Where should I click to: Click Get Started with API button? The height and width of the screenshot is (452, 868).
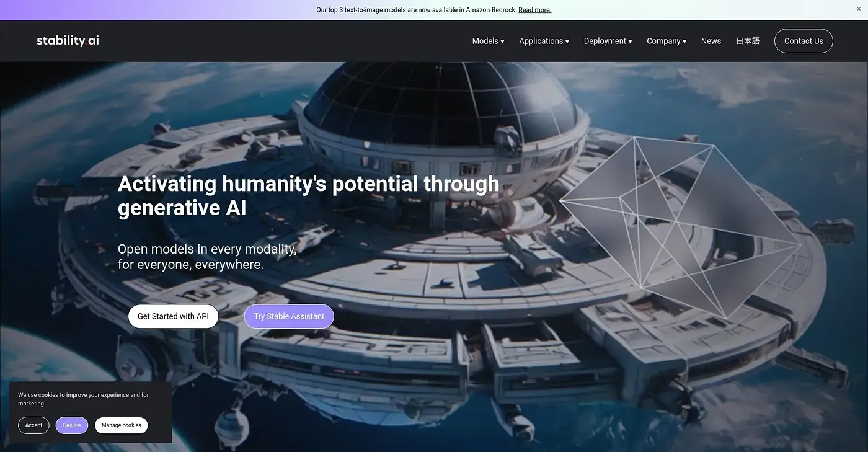[x=173, y=316]
